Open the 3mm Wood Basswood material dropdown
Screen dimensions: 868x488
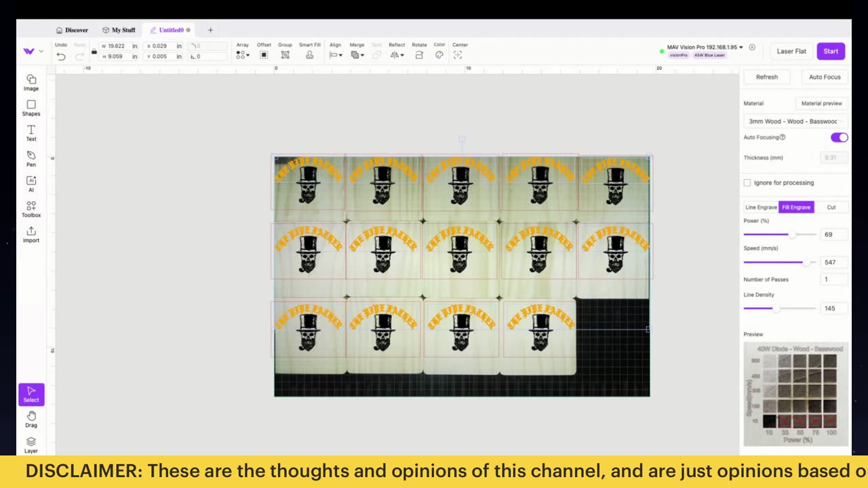point(795,121)
